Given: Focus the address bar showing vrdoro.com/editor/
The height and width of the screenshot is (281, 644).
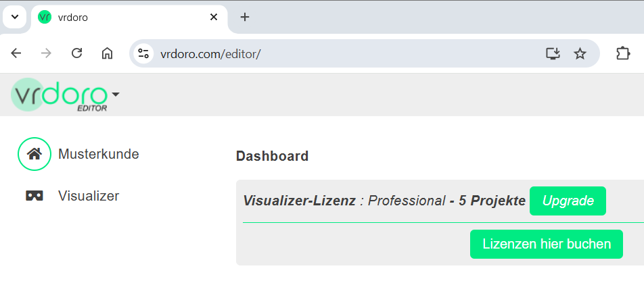Looking at the screenshot, I should (338, 54).
